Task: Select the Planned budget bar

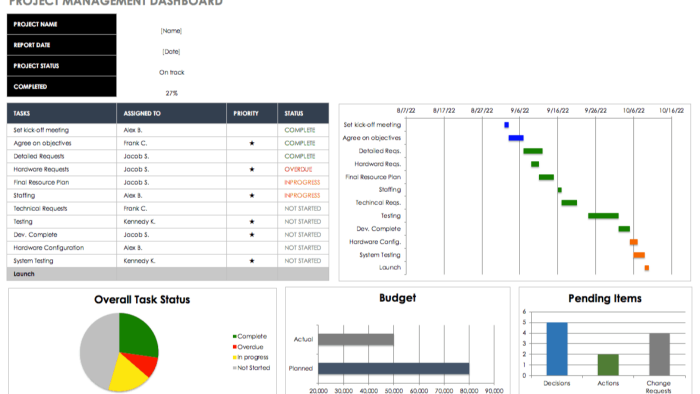Action: (x=393, y=369)
